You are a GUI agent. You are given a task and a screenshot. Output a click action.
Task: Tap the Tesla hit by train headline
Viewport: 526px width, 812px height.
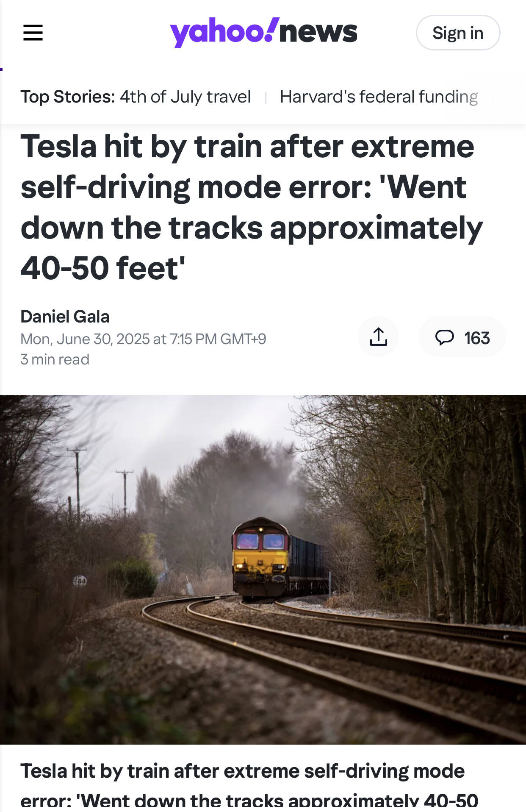(x=252, y=207)
